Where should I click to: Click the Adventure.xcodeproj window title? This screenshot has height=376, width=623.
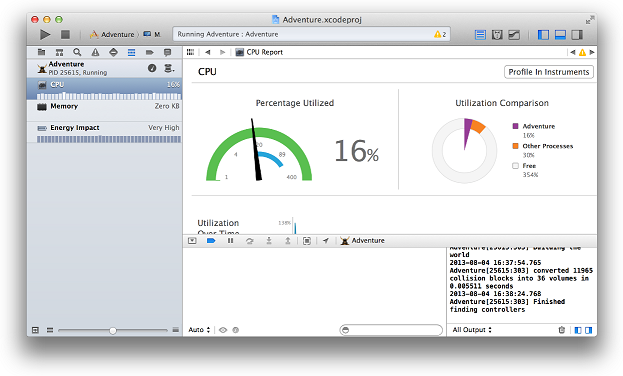[322, 19]
